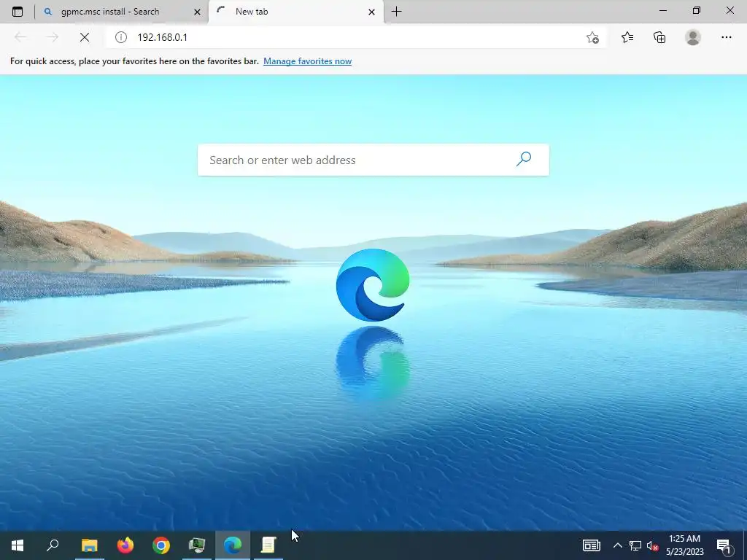Viewport: 747px width, 560px height.
Task: Show hidden system tray icons
Action: click(x=617, y=545)
